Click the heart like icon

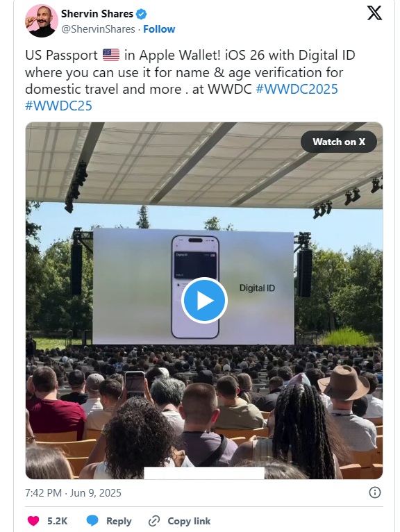(33, 521)
